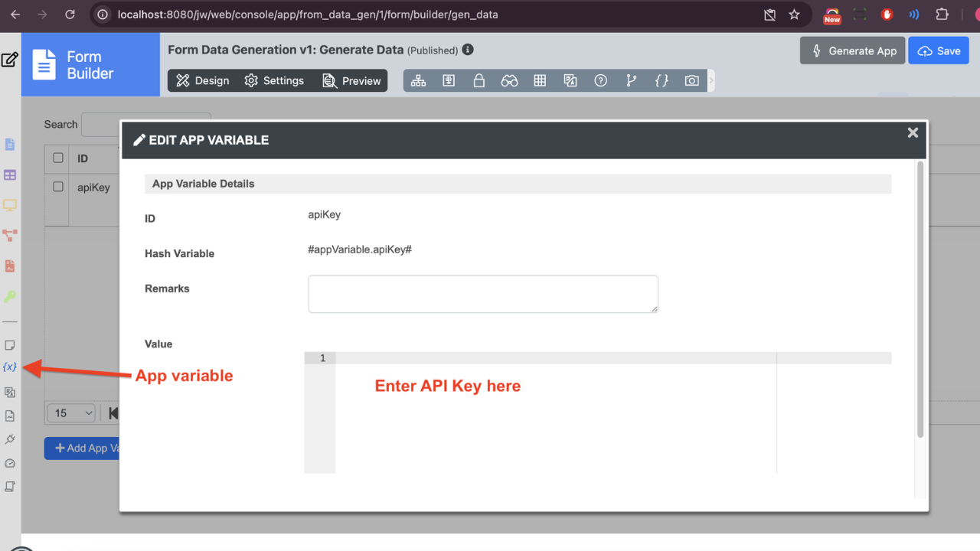Toggle the select-all checkbox beside ID header
Screen dimensions: 980x551
[58, 158]
